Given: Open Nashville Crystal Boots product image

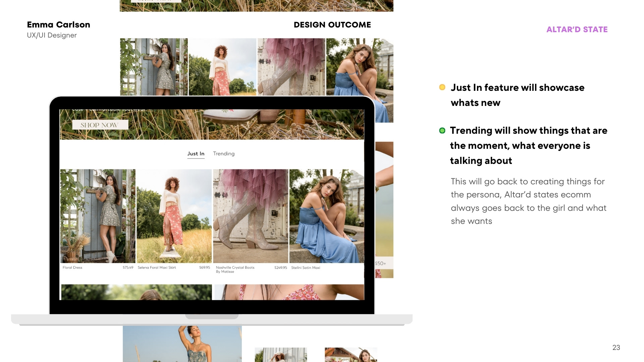Looking at the screenshot, I should pos(250,216).
